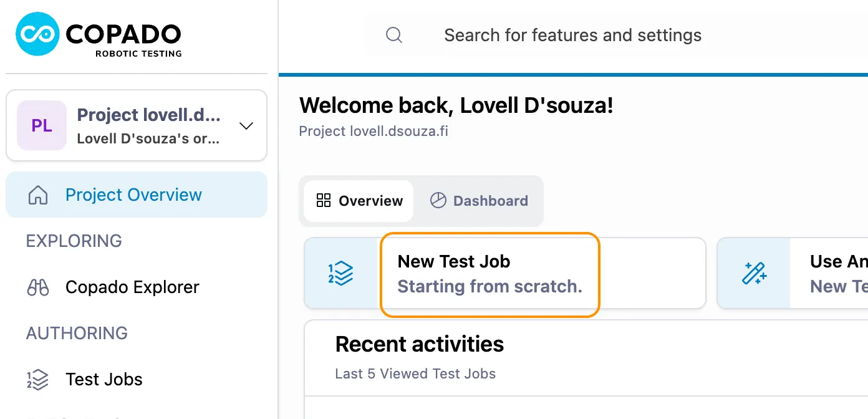Open Project Overview from the sidebar
This screenshot has width=868, height=419.
[x=133, y=195]
